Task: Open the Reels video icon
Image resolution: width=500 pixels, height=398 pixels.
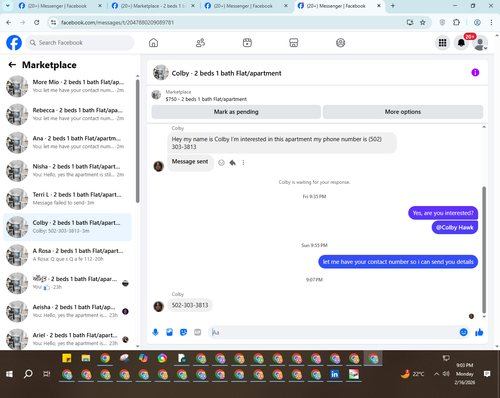Action: pyautogui.click(x=247, y=43)
